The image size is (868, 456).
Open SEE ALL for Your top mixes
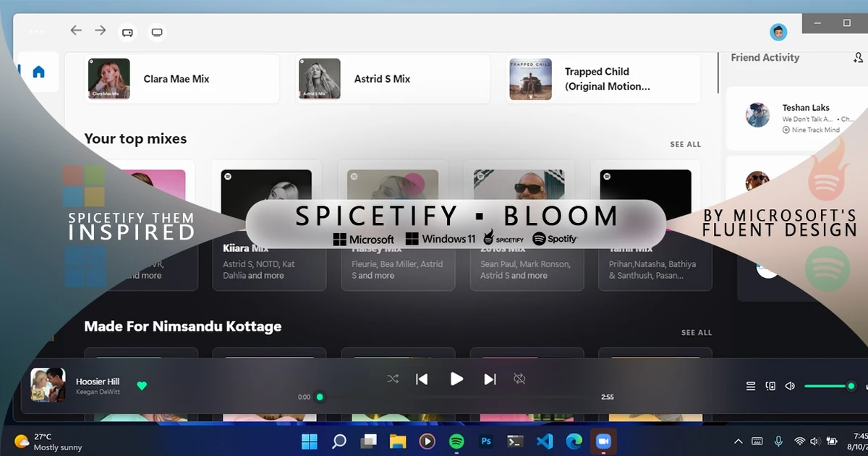pyautogui.click(x=685, y=144)
